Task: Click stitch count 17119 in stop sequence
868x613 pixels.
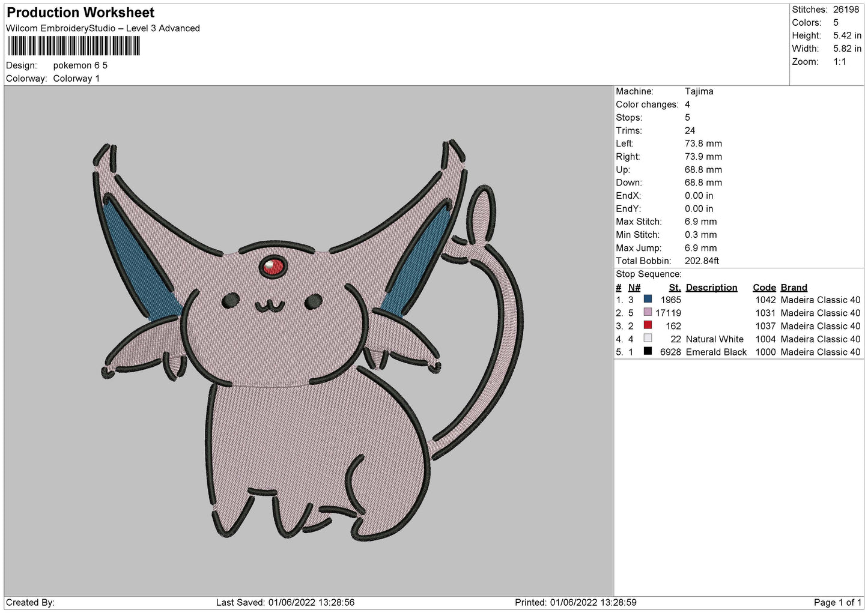Action: [668, 313]
